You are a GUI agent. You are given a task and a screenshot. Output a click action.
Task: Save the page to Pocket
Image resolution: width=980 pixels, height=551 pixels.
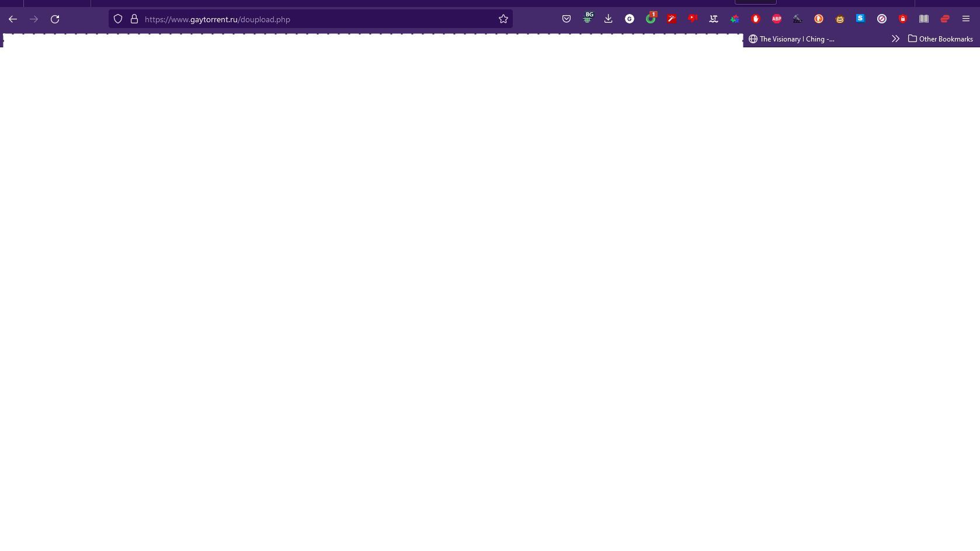tap(566, 19)
